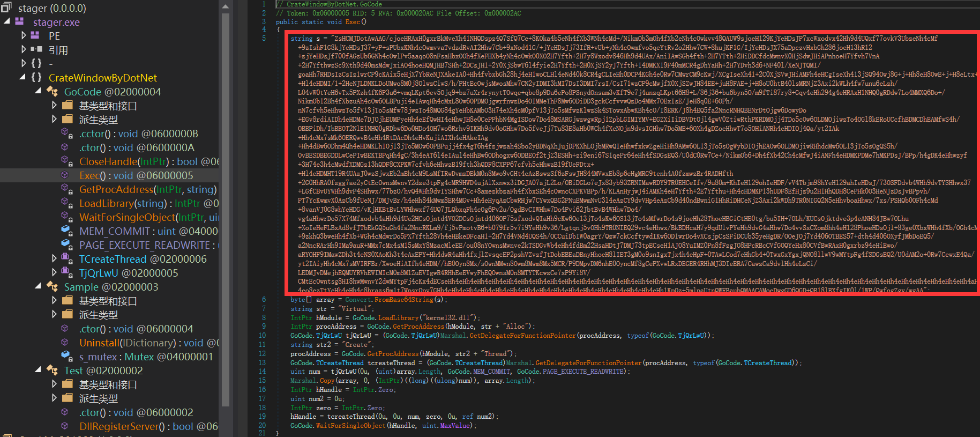The height and width of the screenshot is (437, 980).
Task: Expand the TjQrLwU delegate node
Action: (x=54, y=272)
